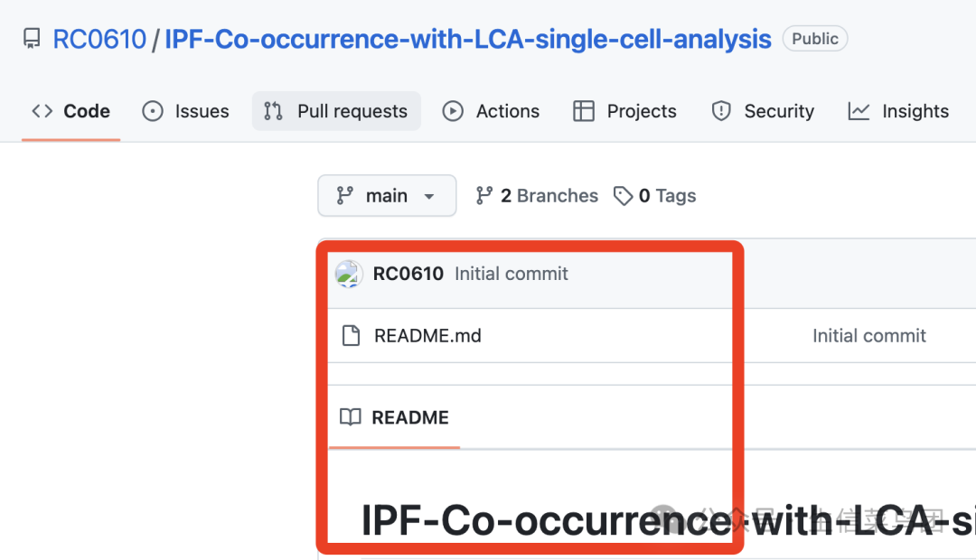Image resolution: width=976 pixels, height=560 pixels.
Task: Expand the main branch dropdown
Action: 387,196
